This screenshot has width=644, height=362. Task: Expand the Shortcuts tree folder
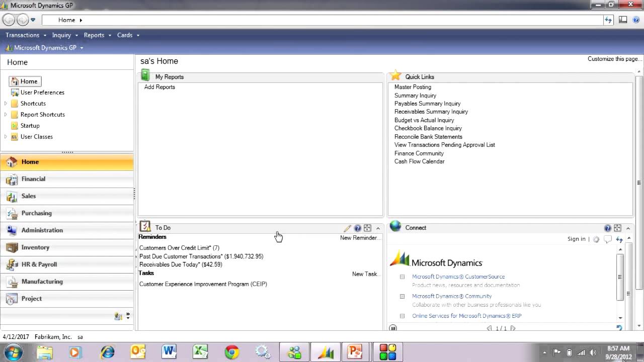(6, 104)
